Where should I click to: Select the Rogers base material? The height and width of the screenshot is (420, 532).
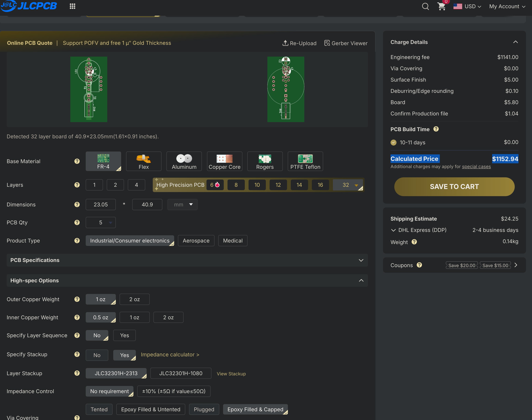(265, 161)
